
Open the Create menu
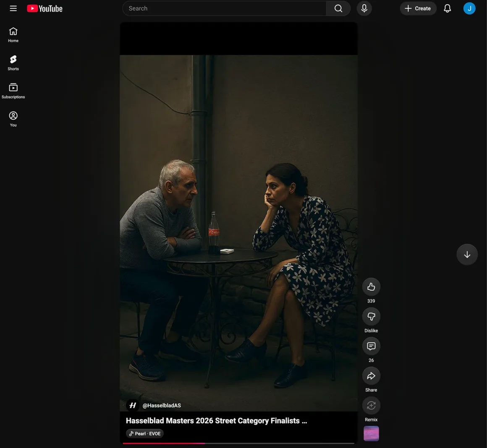coord(418,8)
